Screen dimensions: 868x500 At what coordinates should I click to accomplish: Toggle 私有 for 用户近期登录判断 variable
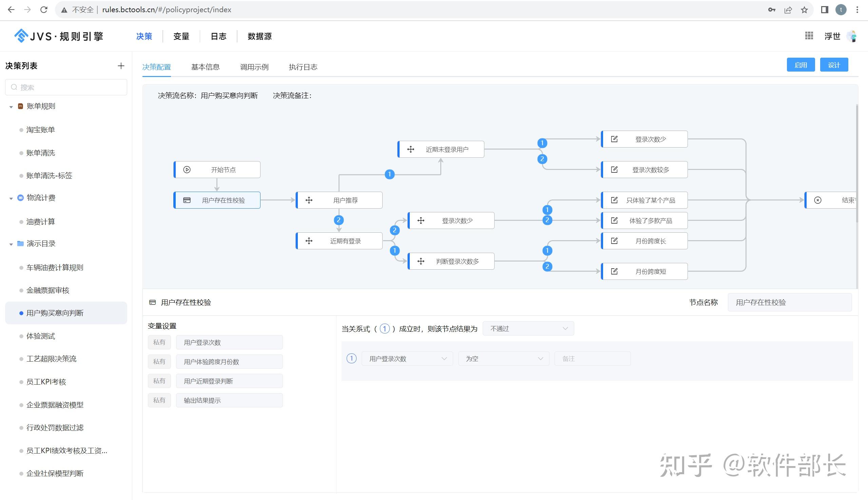pyautogui.click(x=159, y=381)
